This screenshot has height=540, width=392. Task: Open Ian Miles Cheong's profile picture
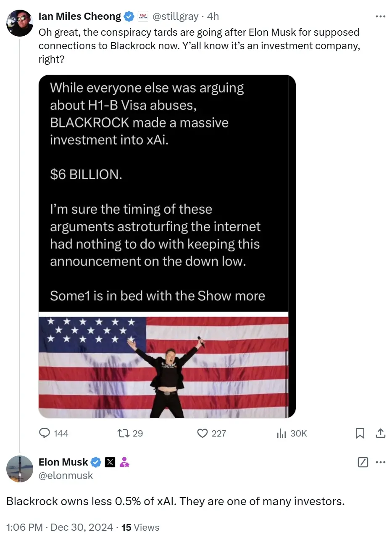20,23
